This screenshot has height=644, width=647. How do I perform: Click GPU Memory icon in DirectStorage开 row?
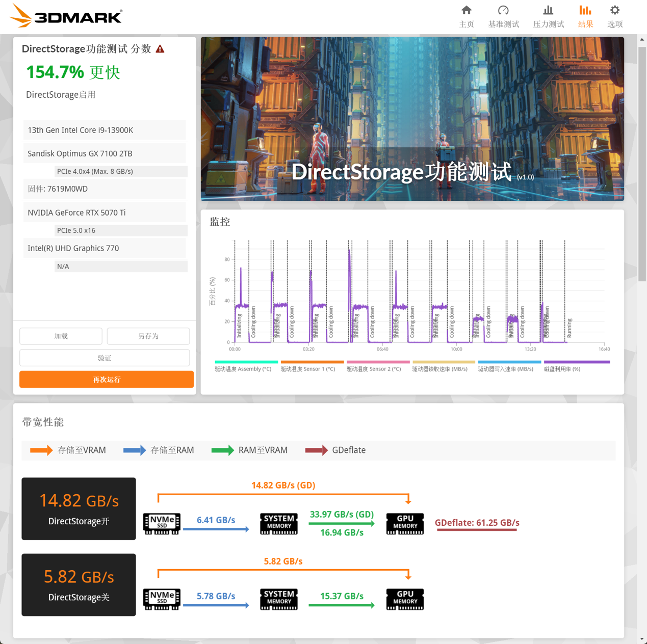pos(405,524)
